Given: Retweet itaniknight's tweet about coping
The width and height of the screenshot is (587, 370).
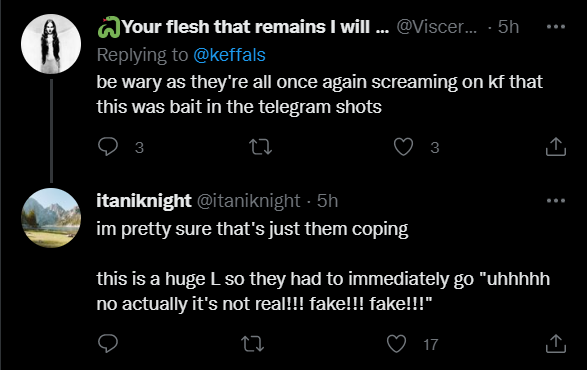Looking at the screenshot, I should pyautogui.click(x=253, y=344).
